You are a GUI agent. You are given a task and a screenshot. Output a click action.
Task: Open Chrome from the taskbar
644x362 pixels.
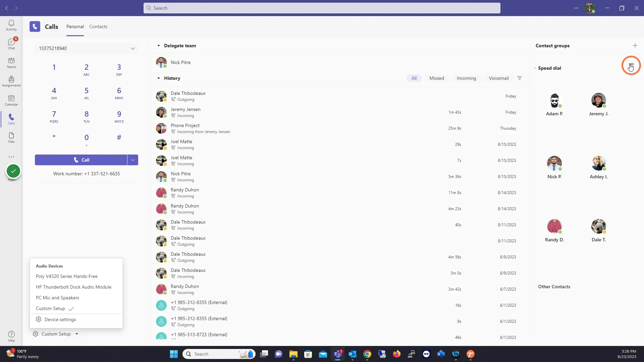click(x=367, y=354)
